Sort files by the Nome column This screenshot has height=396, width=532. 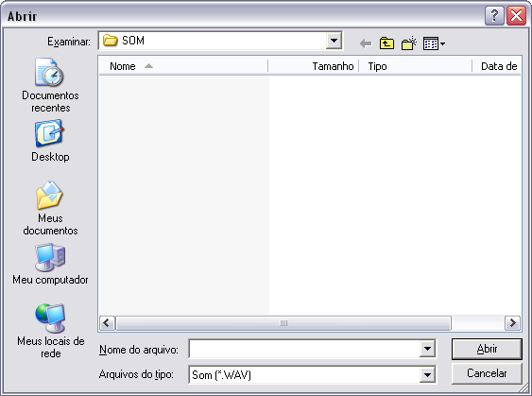(x=183, y=66)
